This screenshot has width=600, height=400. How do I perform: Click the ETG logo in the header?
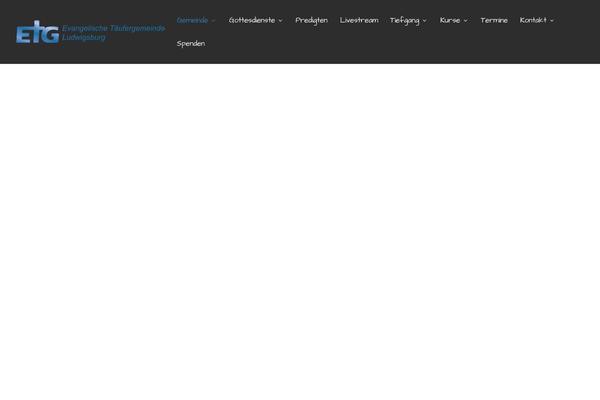38,32
